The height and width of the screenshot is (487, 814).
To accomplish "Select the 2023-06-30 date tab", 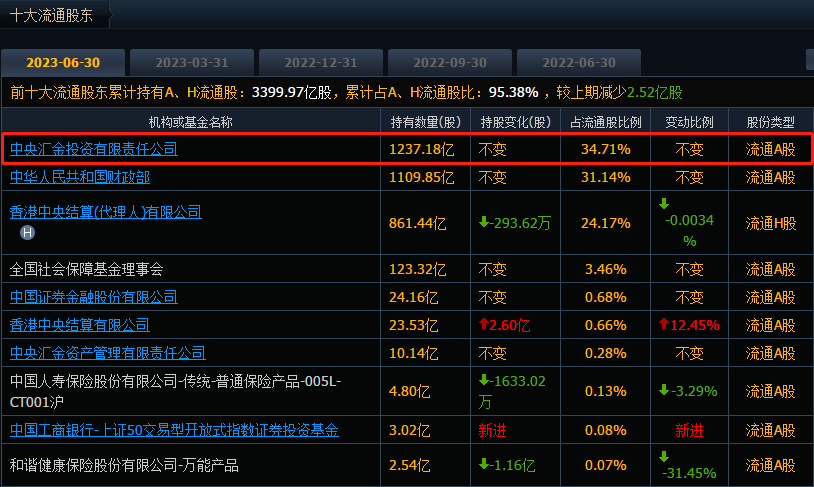I will coord(63,63).
